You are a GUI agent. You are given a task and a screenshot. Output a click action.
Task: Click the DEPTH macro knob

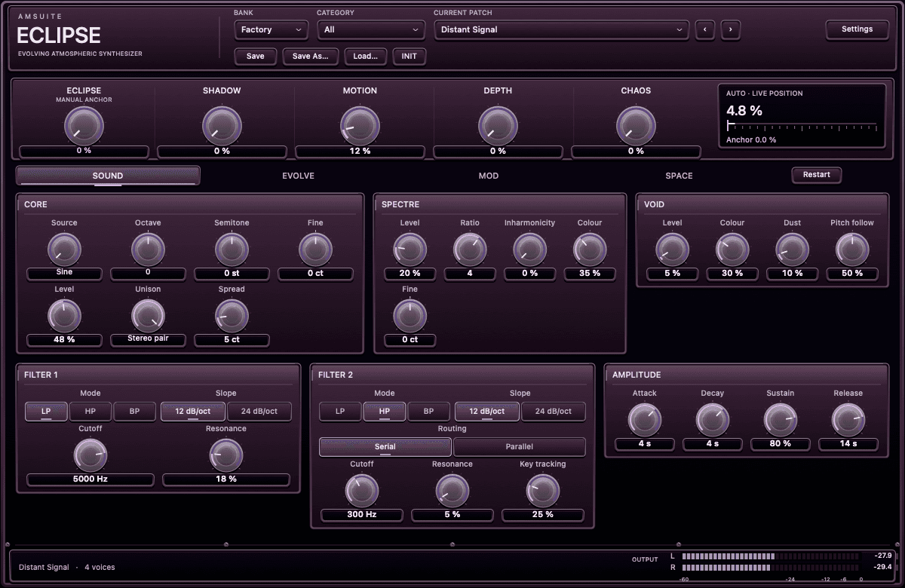(x=498, y=125)
